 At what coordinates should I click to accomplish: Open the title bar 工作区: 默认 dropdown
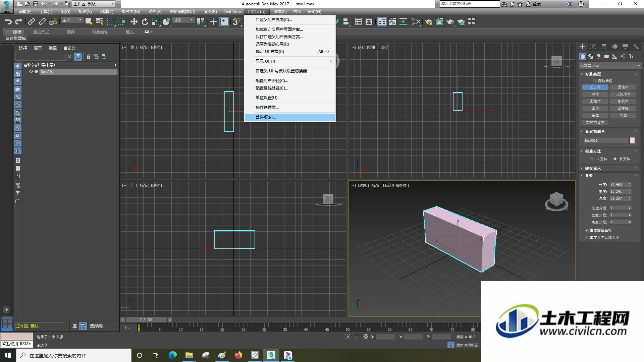[x=94, y=4]
